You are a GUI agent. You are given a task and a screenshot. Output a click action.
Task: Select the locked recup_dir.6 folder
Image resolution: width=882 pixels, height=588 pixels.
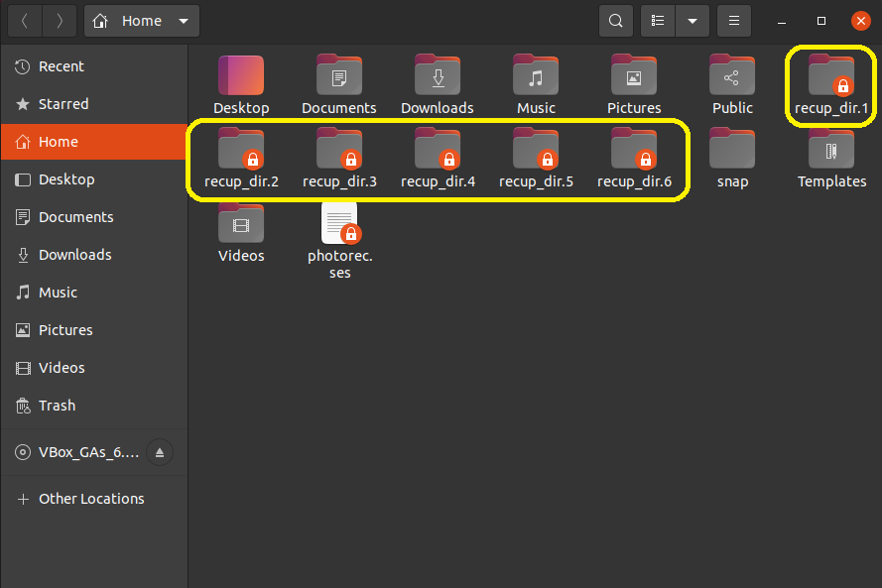[x=634, y=149]
